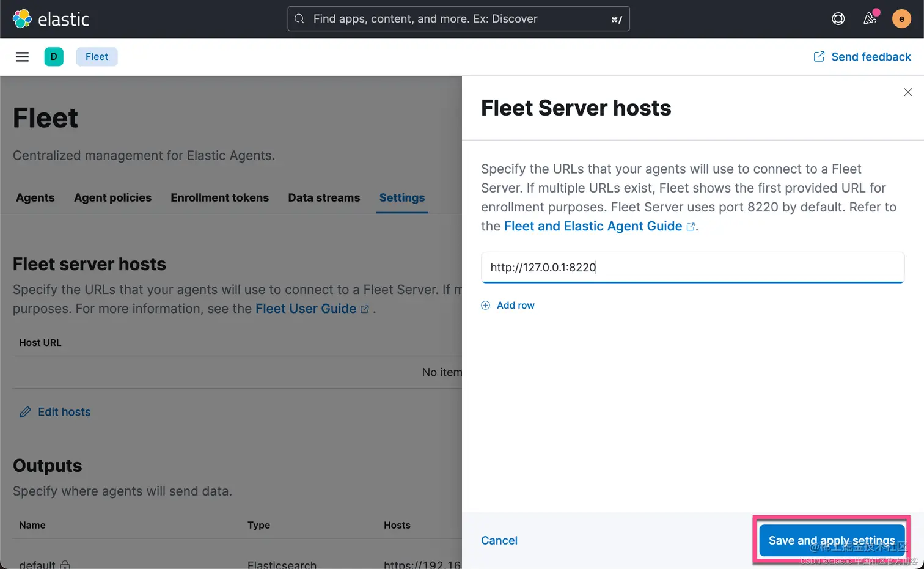Open Fleet and Elastic Agent Guide link
The image size is (924, 569).
coord(599,226)
